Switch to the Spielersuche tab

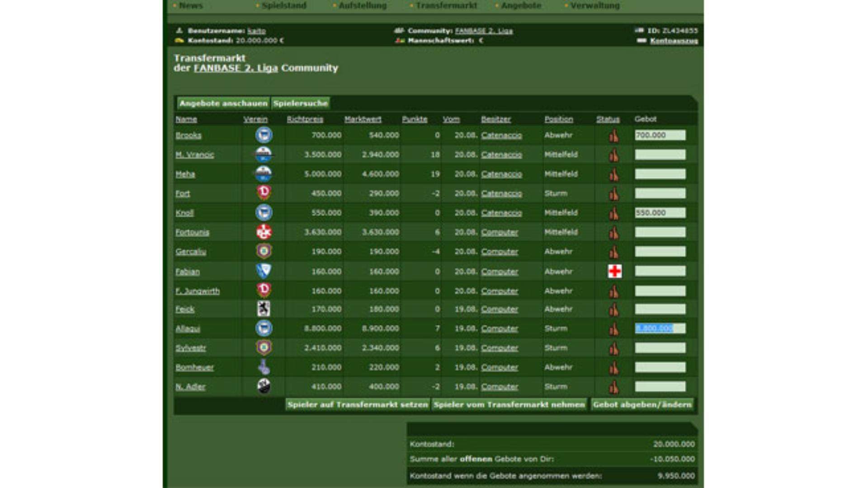pos(301,103)
